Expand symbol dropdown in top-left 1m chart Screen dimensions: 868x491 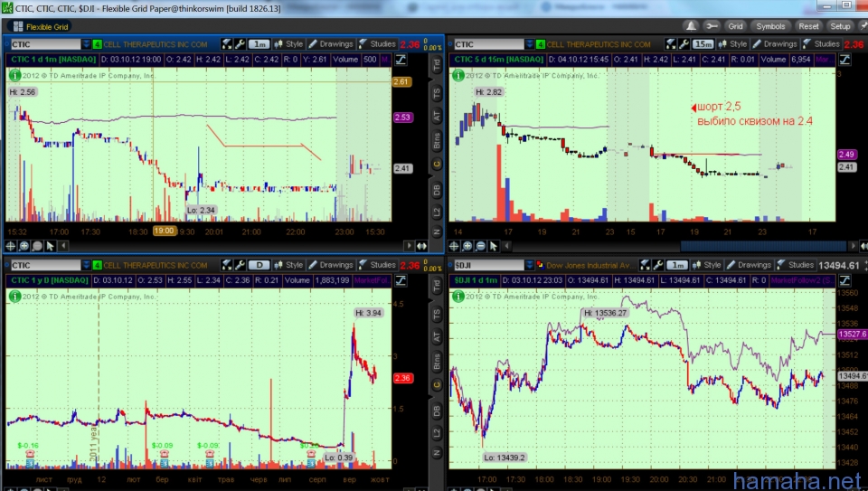[87, 44]
